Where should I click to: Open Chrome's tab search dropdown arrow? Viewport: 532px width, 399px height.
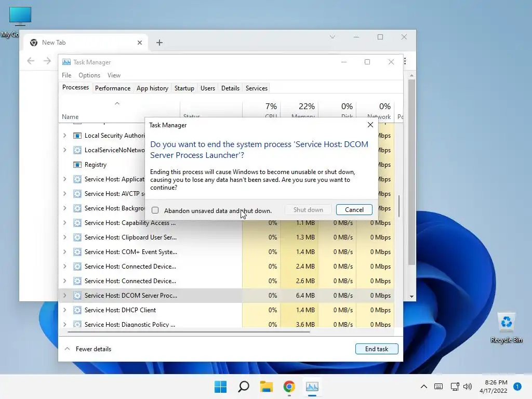[x=332, y=37]
